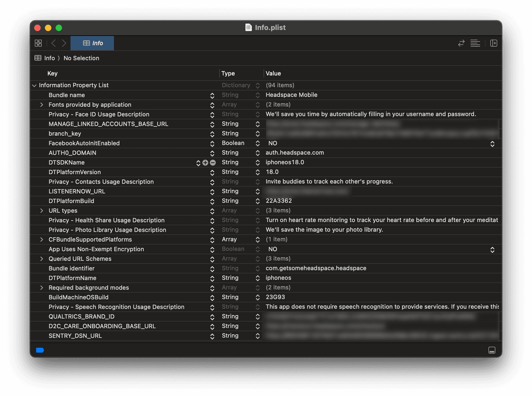Open key stepper for Bundle identifier
Image resolution: width=532 pixels, height=397 pixels.
[x=212, y=268]
